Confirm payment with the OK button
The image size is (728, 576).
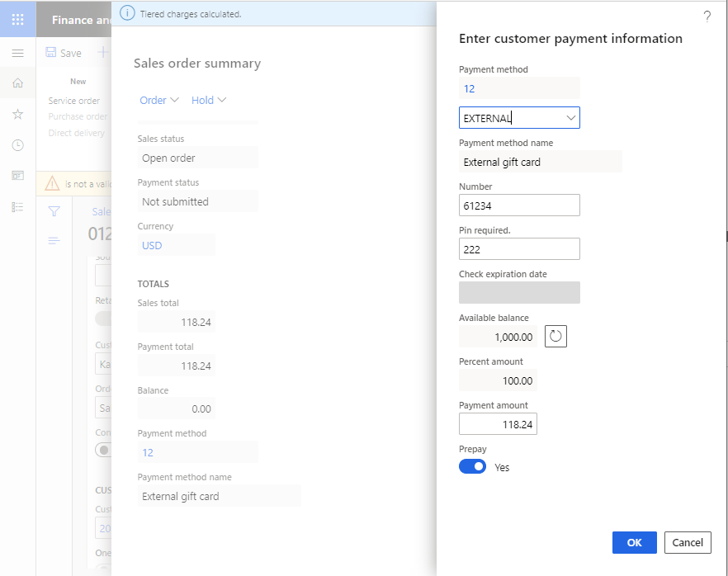634,542
